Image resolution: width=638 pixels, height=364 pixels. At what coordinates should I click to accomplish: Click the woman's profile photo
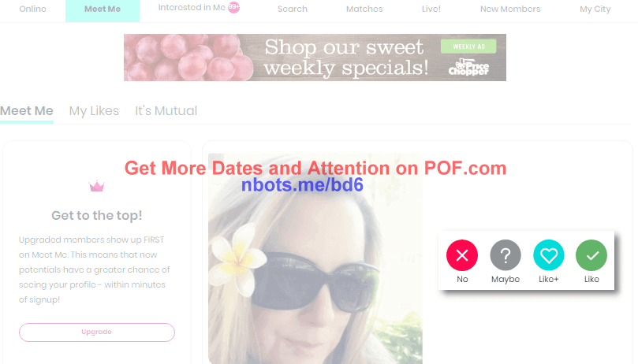[x=315, y=258]
